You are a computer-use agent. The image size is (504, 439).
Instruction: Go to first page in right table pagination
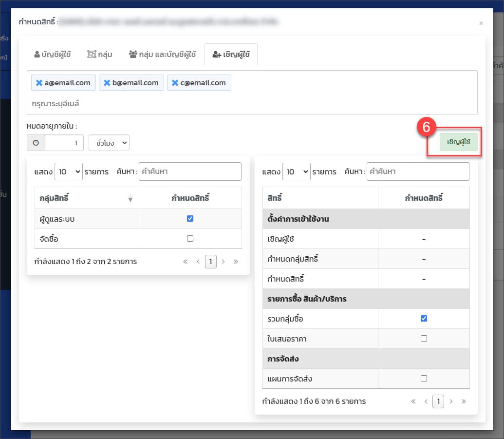click(x=413, y=401)
